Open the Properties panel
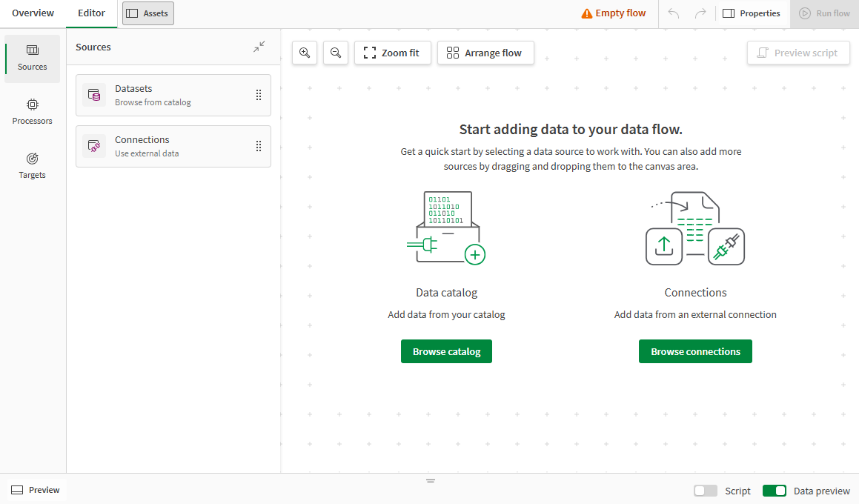Screen dimensions: 859x504 pyautogui.click(x=752, y=13)
